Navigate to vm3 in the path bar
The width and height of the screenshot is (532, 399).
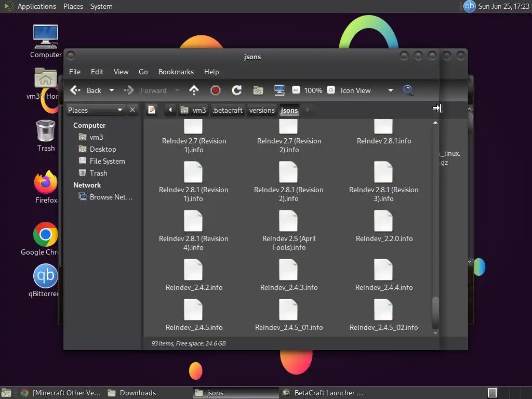[x=193, y=110]
